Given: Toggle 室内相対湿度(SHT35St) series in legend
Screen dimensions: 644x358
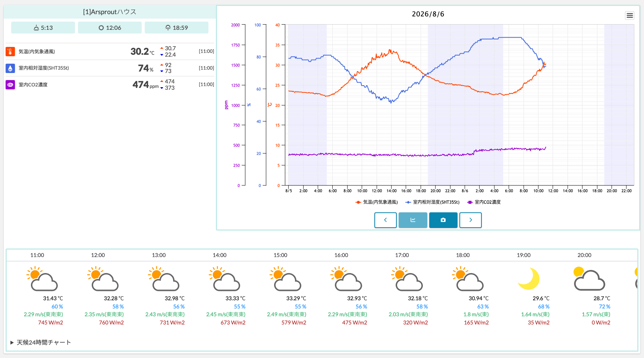Looking at the screenshot, I should point(433,202).
